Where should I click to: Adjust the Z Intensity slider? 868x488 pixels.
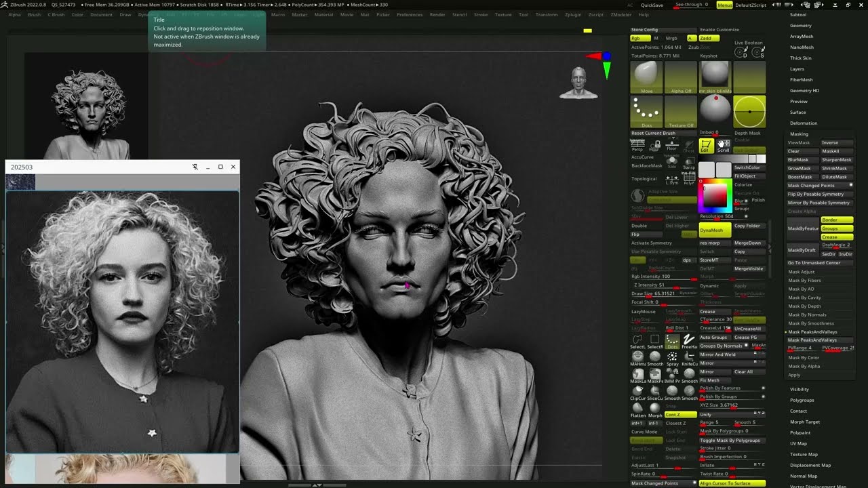point(663,285)
